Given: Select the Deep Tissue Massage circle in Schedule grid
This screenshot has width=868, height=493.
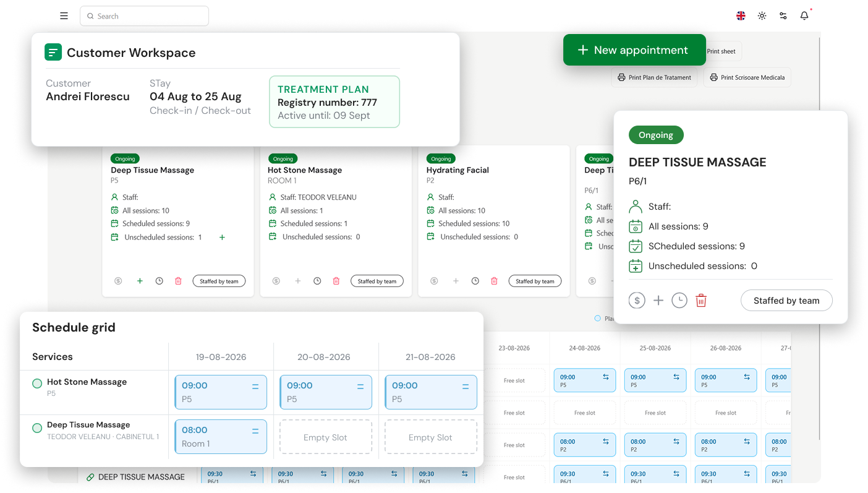Looking at the screenshot, I should pyautogui.click(x=37, y=427).
